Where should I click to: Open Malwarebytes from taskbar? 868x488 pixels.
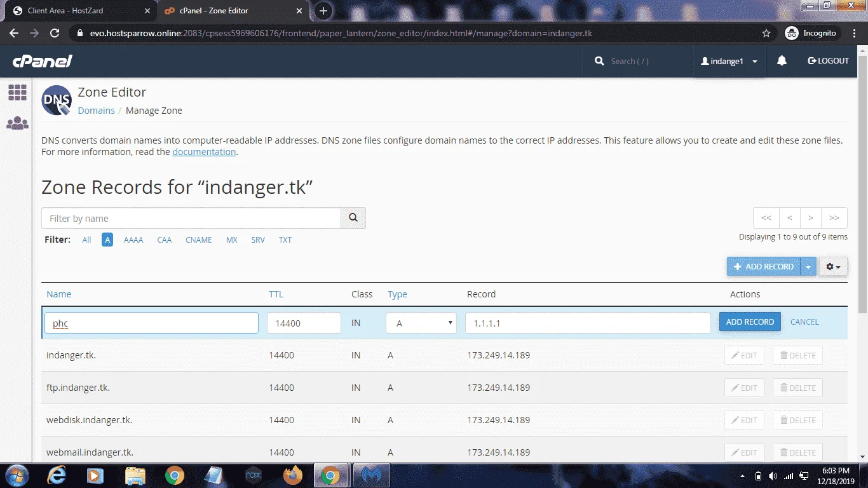tap(370, 475)
